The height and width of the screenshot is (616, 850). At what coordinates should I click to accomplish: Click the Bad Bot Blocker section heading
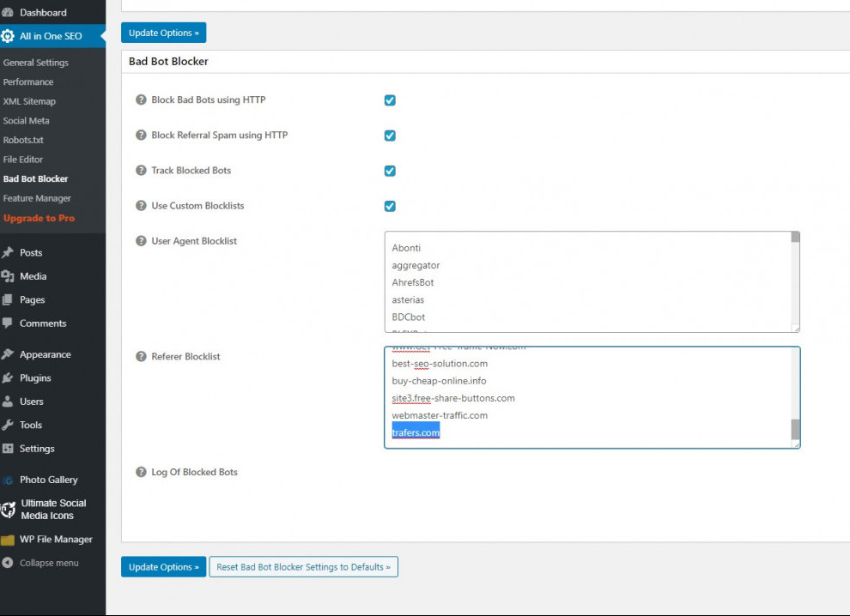tap(168, 61)
